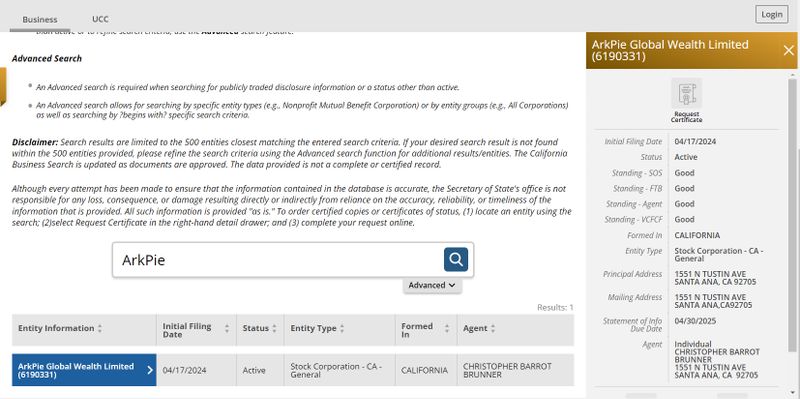Viewport: 800px width, 399px height.
Task: Click Standing - SOS Good value
Action: 684,172
